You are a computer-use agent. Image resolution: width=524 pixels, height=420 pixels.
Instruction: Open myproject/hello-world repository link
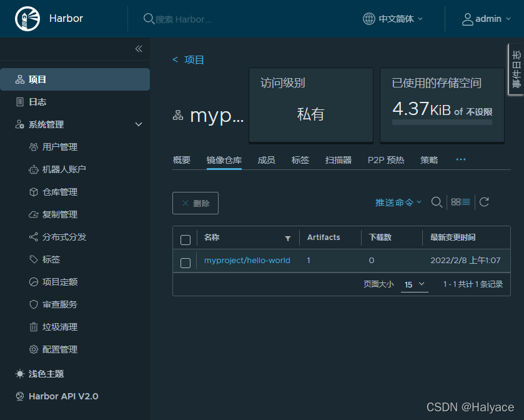pos(247,261)
